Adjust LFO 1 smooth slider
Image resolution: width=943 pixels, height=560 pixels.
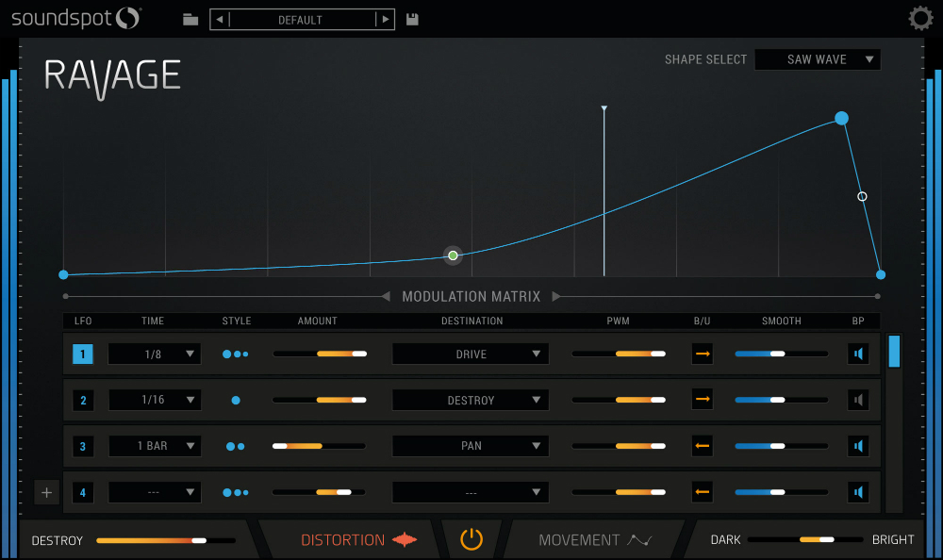click(x=781, y=354)
